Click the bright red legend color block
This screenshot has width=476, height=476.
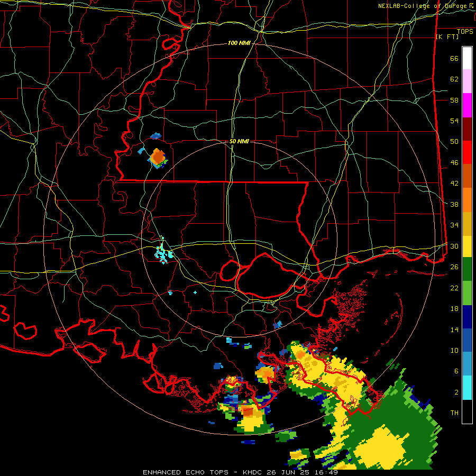pyautogui.click(x=467, y=152)
